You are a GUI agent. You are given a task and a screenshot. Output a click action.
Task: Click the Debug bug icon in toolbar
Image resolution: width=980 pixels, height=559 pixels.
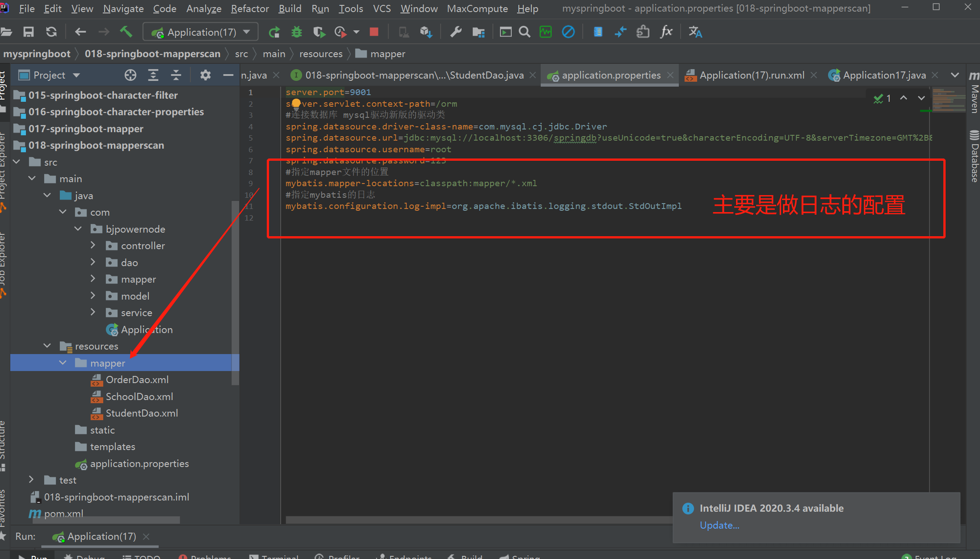(x=296, y=32)
